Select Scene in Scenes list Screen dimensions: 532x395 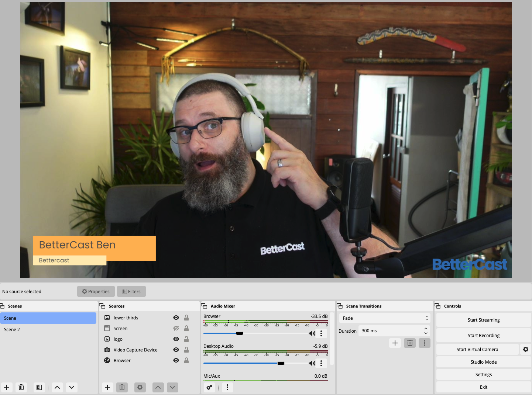point(48,318)
